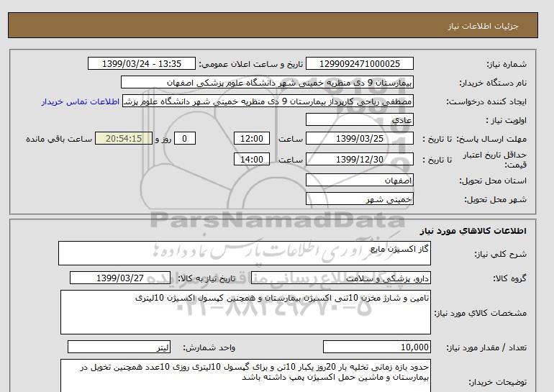Click the price validity date 1399/12/30
Screen dimensions: 554x392
pyautogui.click(x=359, y=159)
